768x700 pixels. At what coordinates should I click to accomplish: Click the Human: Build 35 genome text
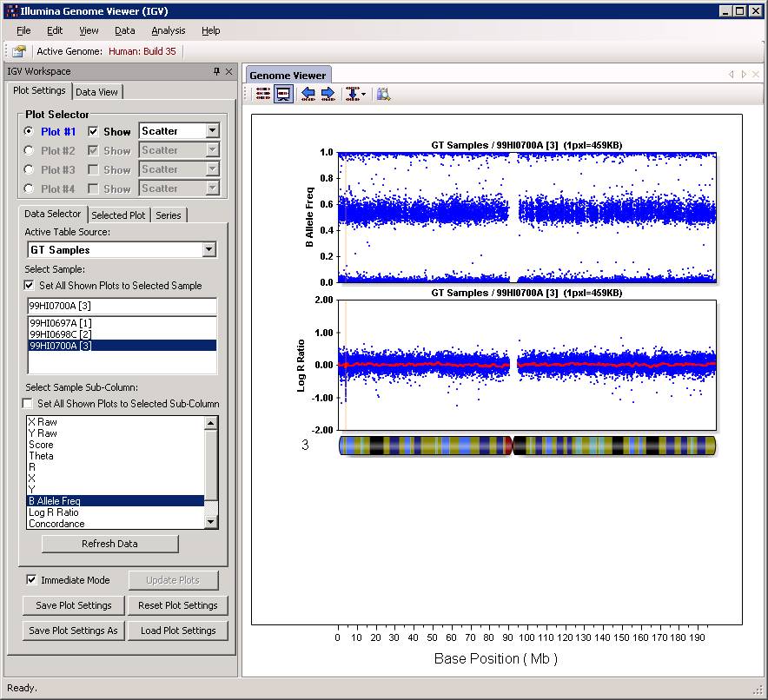(x=142, y=51)
